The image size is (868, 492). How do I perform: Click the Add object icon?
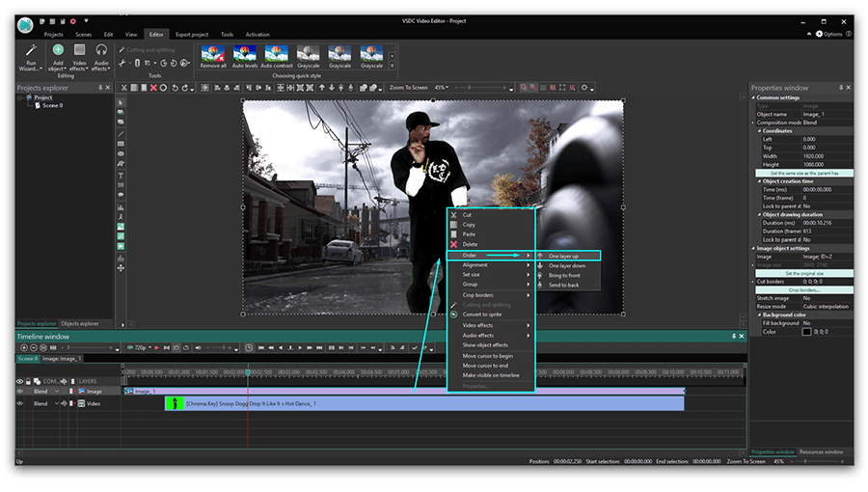pos(58,50)
